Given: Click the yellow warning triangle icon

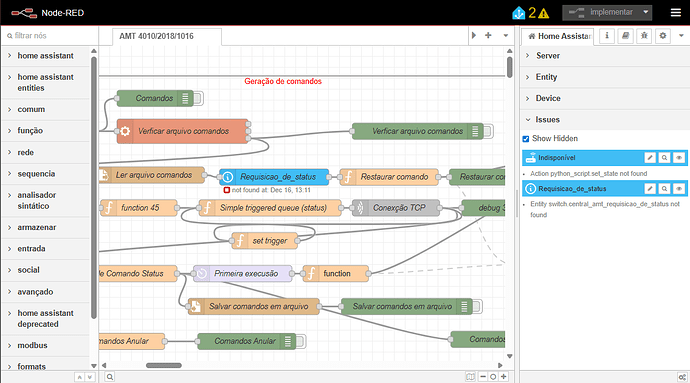Looking at the screenshot, I should coord(543,13).
